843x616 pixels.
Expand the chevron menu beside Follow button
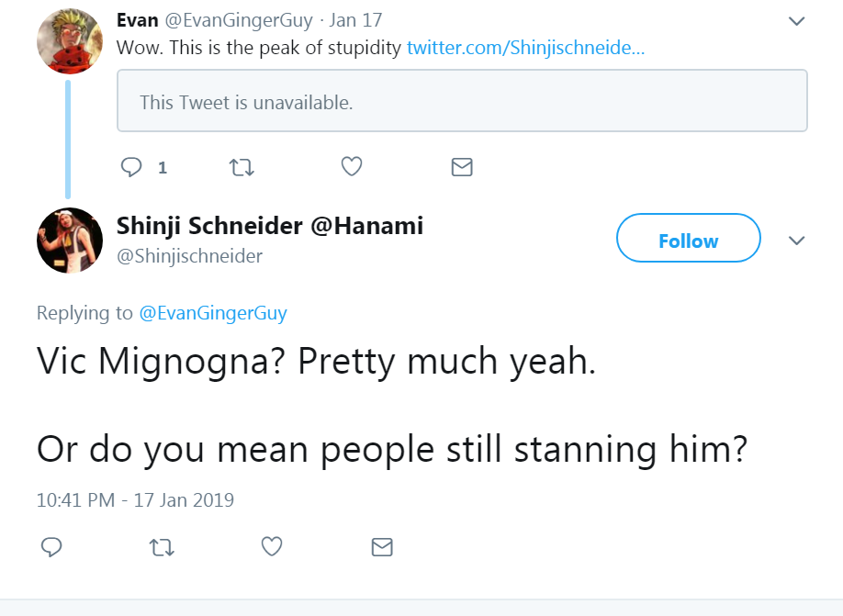tap(796, 241)
